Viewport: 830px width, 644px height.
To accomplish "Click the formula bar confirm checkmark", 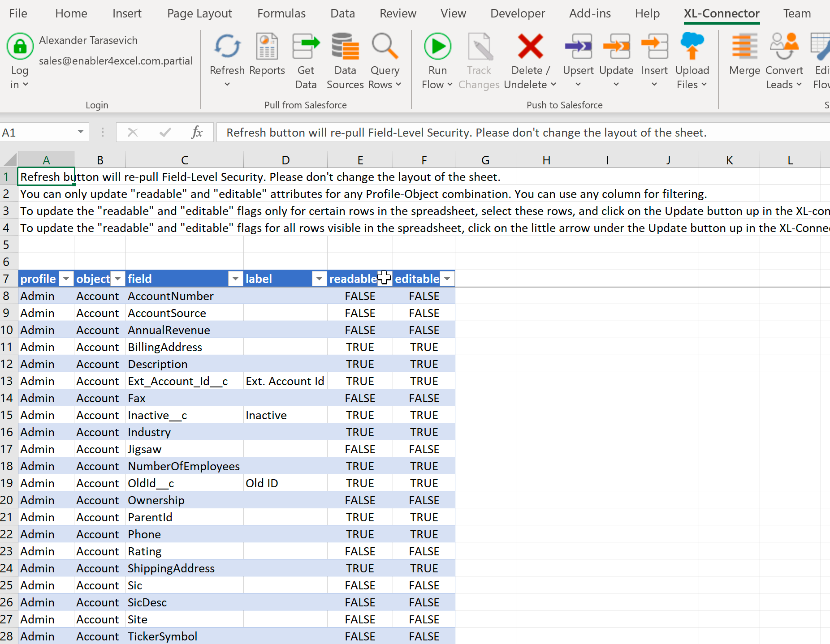I will click(x=165, y=132).
